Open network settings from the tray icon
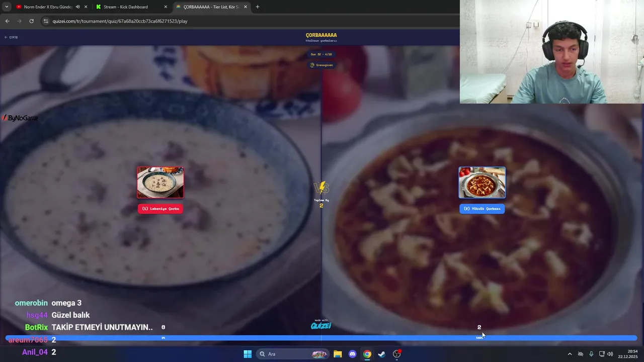 coord(602,354)
